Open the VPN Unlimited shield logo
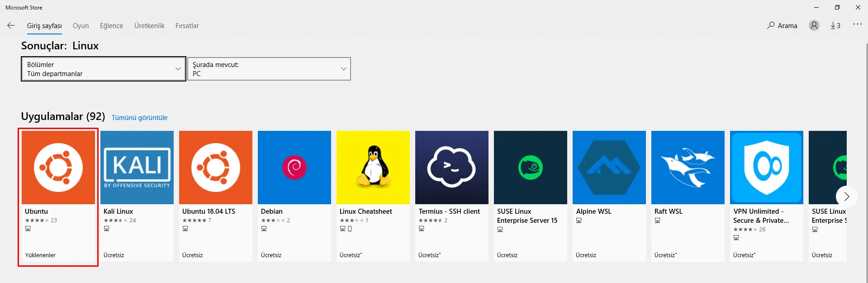Viewport: 868px width, 283px height. point(767,168)
